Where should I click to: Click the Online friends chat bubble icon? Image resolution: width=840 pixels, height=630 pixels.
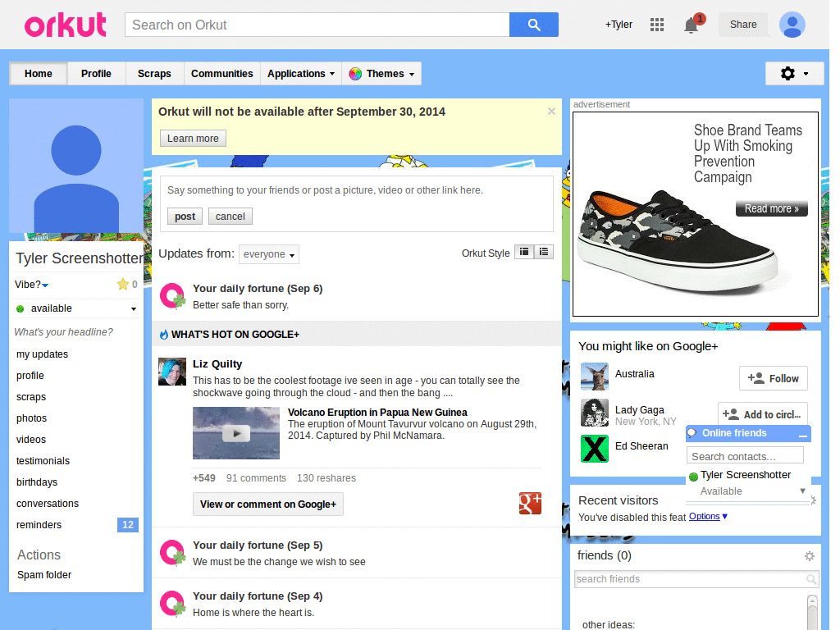click(x=692, y=433)
